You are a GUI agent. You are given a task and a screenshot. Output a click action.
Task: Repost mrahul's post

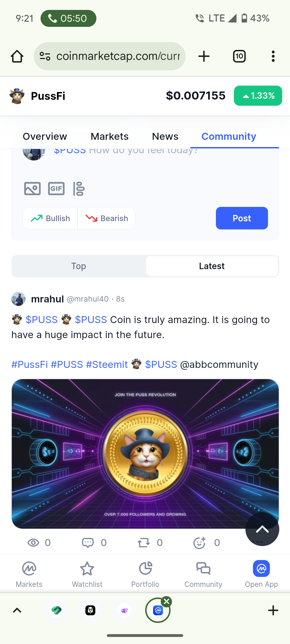pyautogui.click(x=150, y=543)
